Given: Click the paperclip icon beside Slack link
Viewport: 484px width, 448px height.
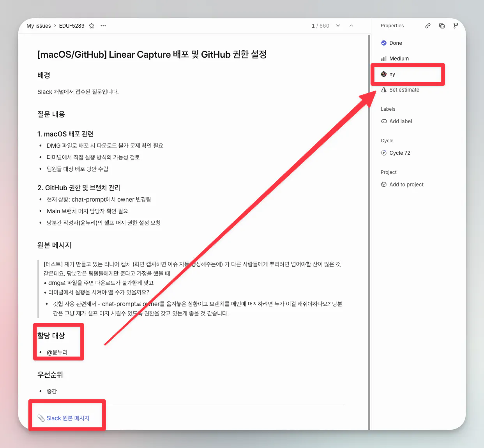Looking at the screenshot, I should [x=41, y=418].
